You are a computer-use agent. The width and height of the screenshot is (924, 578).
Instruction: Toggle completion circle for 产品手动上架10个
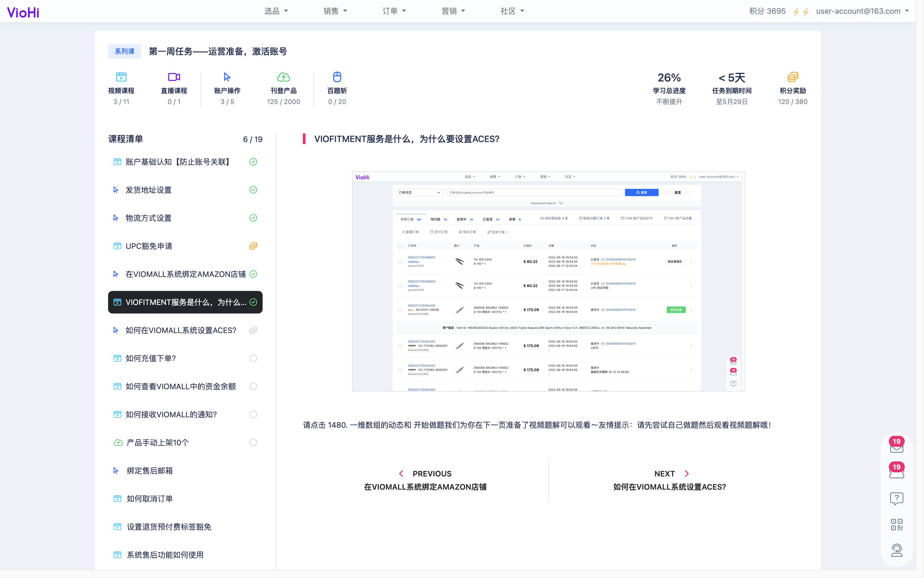tap(253, 442)
